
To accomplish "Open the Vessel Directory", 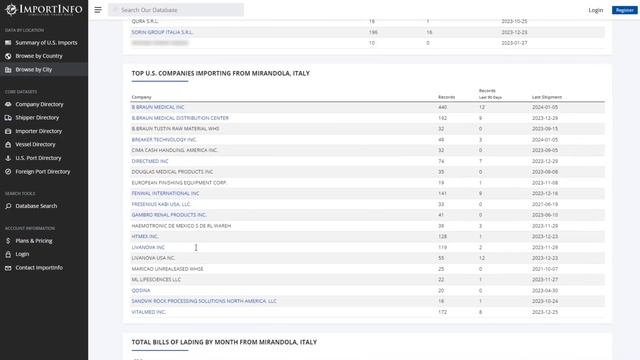I will (35, 144).
